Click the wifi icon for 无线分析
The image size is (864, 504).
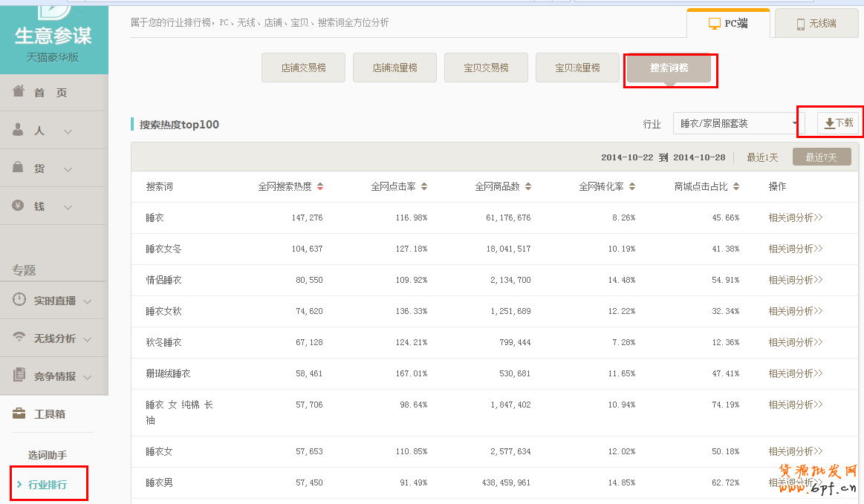[x=20, y=338]
